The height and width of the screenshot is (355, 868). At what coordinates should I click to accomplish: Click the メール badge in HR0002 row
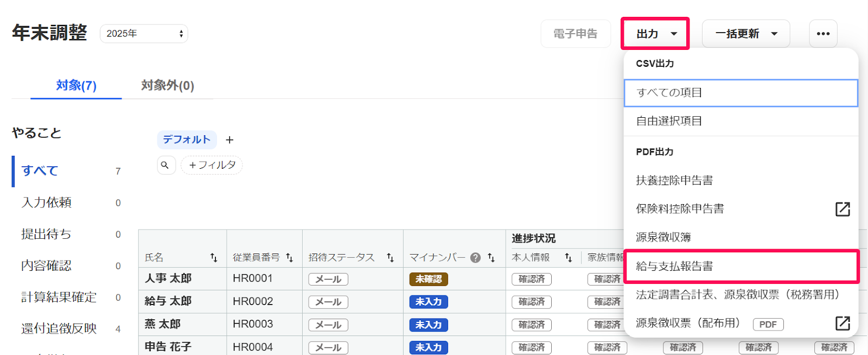point(328,302)
